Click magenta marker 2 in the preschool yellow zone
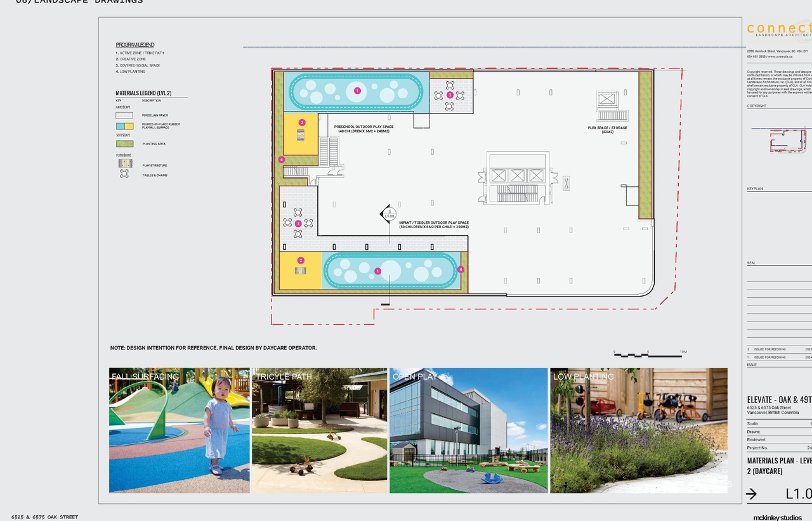Viewport: 812px width, 521px height. coord(302,122)
